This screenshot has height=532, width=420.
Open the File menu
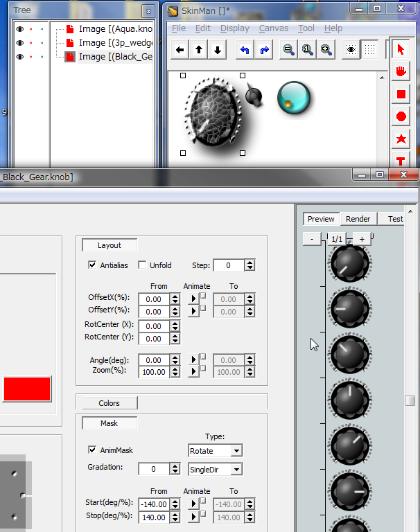[x=179, y=28]
